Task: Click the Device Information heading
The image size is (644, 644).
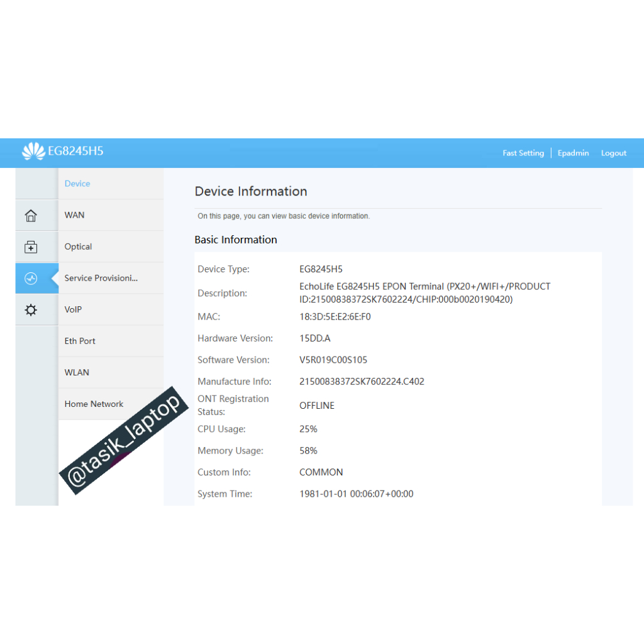Action: click(x=251, y=191)
